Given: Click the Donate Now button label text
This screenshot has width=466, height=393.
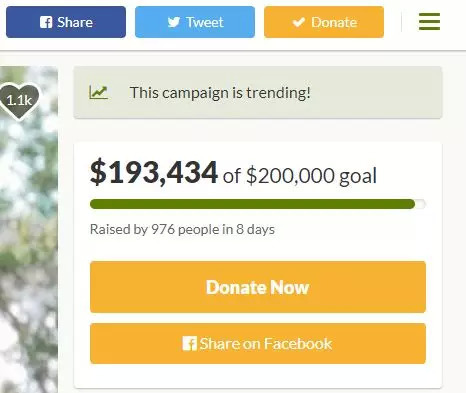Looking at the screenshot, I should click(258, 287).
